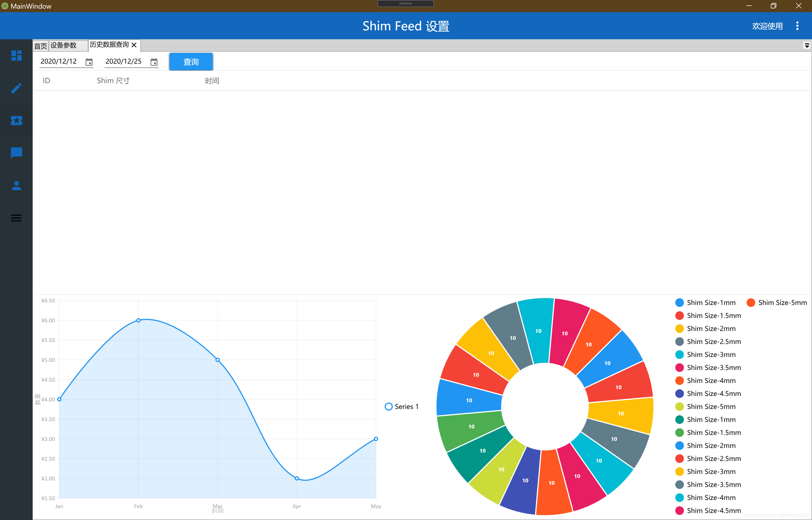Click the 欢迎使用 header text
812x520 pixels.
[767, 26]
